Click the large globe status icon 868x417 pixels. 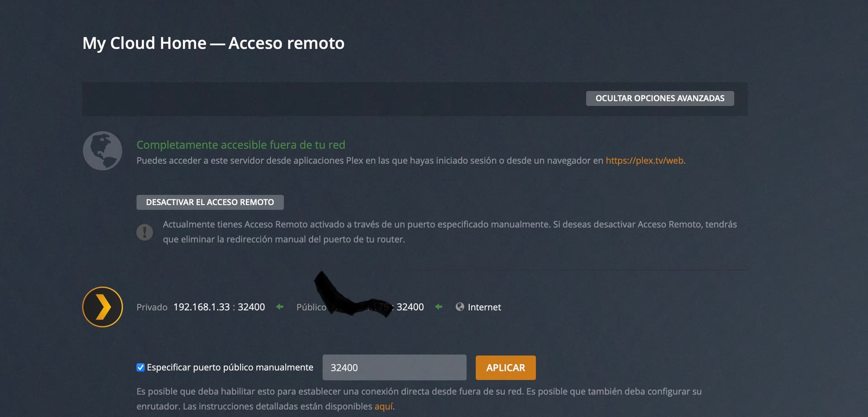(x=103, y=151)
